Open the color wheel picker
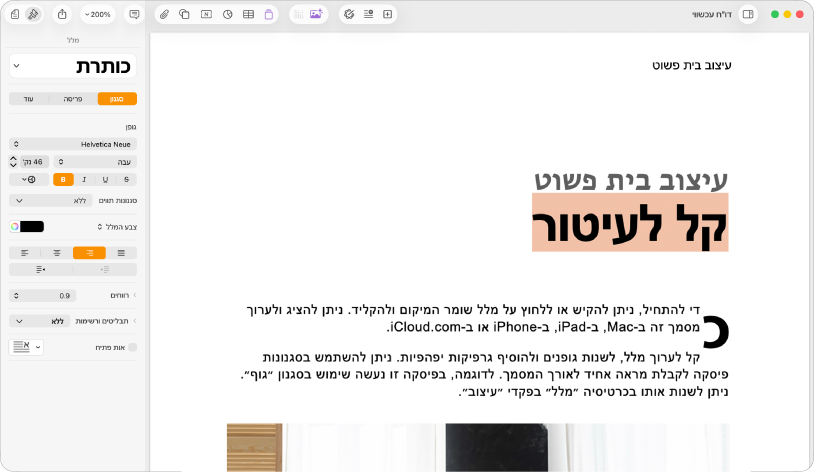 [x=15, y=227]
